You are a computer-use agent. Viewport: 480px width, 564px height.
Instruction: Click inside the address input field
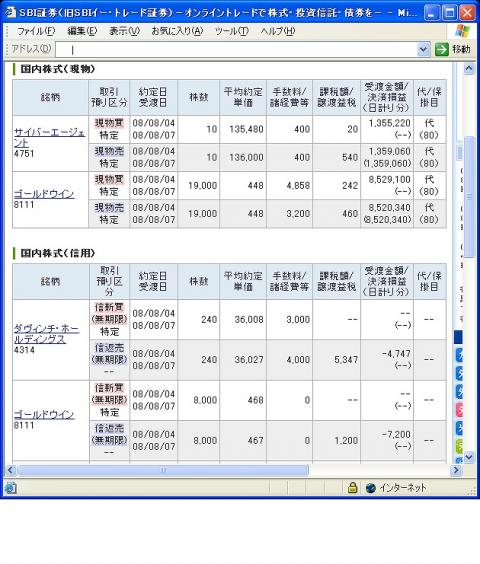tap(236, 50)
